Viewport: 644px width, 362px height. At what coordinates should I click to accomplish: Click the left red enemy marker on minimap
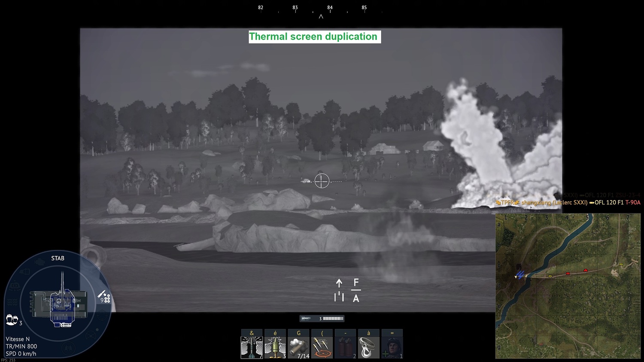point(568,274)
